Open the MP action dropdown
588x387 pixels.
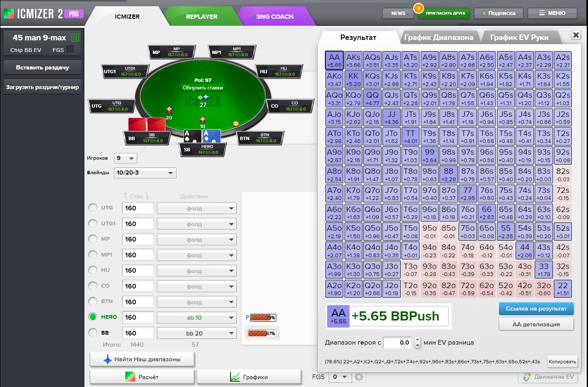[197, 239]
